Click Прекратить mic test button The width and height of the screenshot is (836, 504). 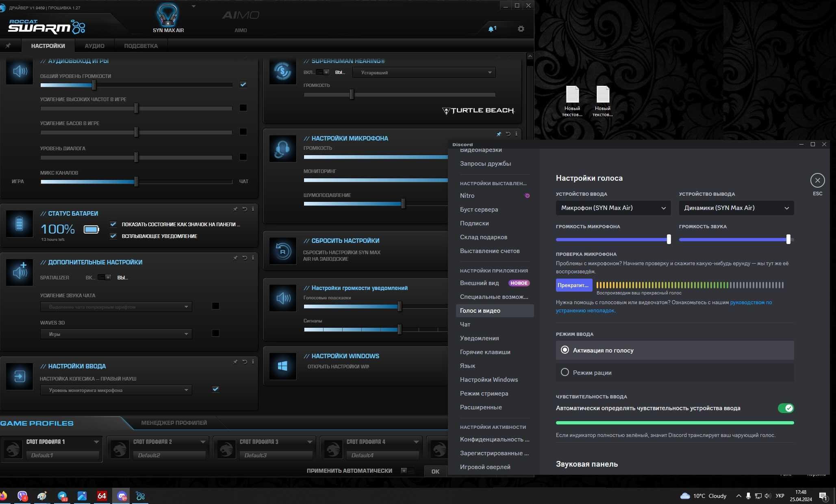click(x=574, y=285)
